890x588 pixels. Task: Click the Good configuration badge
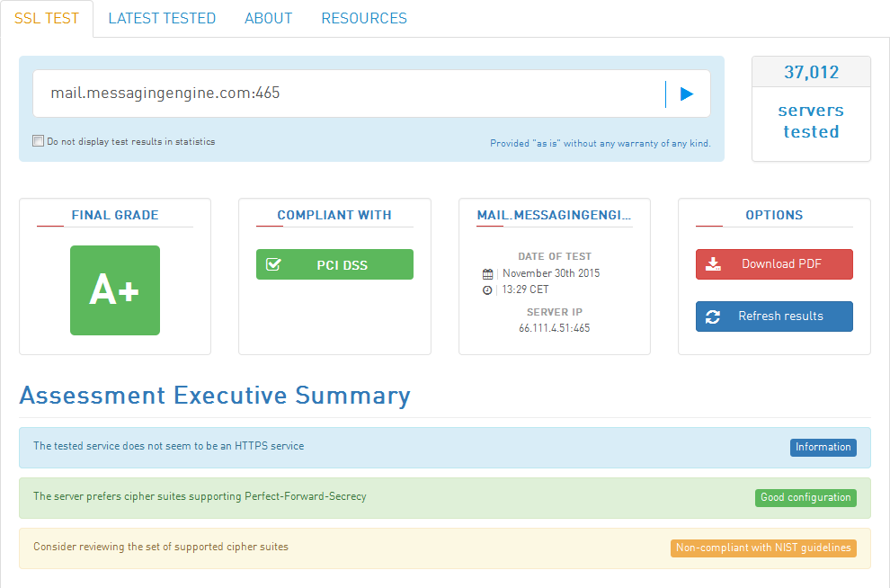(805, 498)
